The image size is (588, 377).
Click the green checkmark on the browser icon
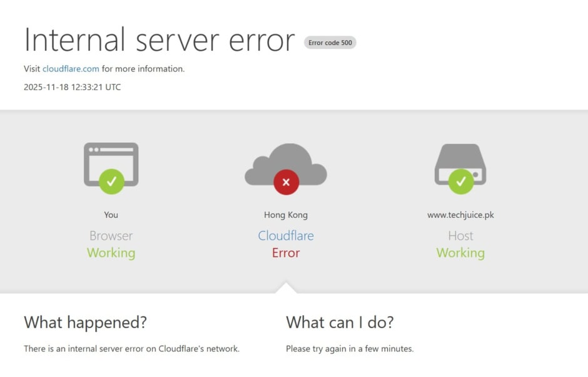[111, 180]
